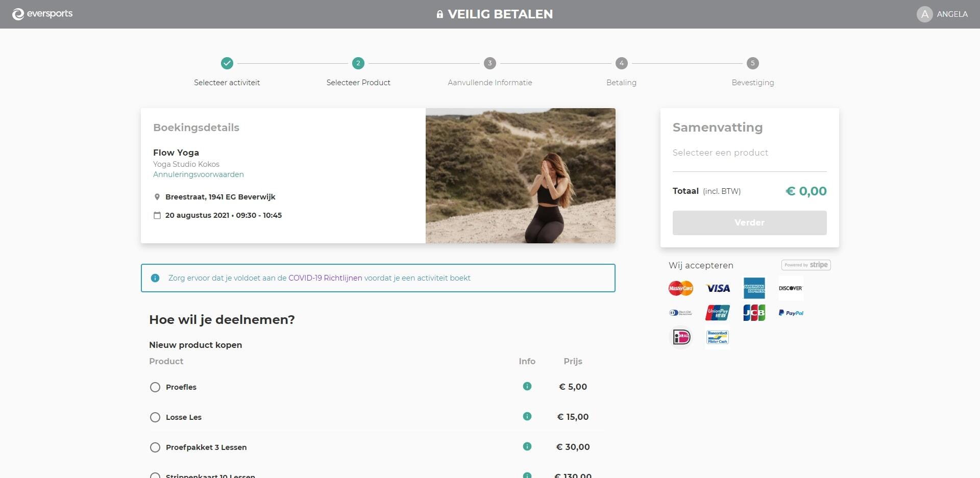980x478 pixels.
Task: Go to Betaling step
Action: coord(621,83)
